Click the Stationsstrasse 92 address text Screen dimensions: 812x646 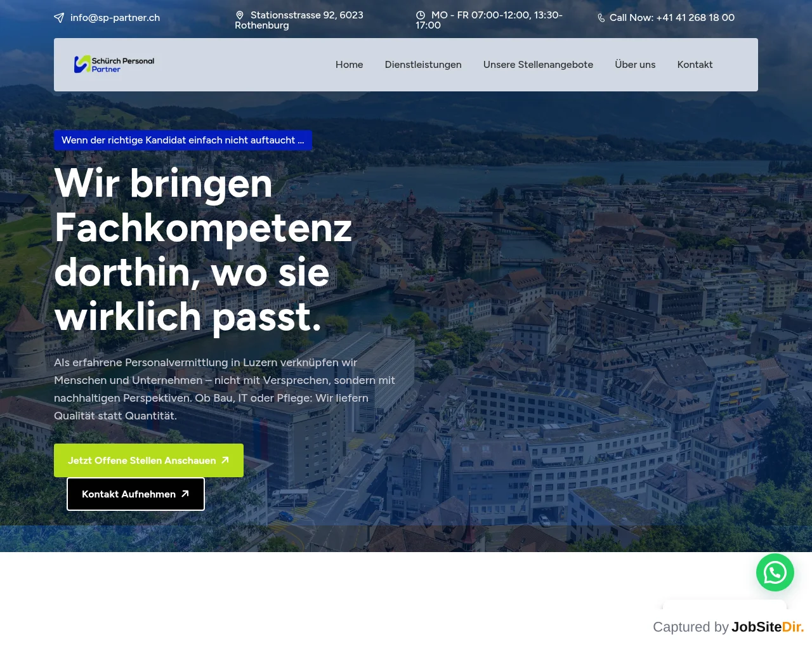click(299, 20)
